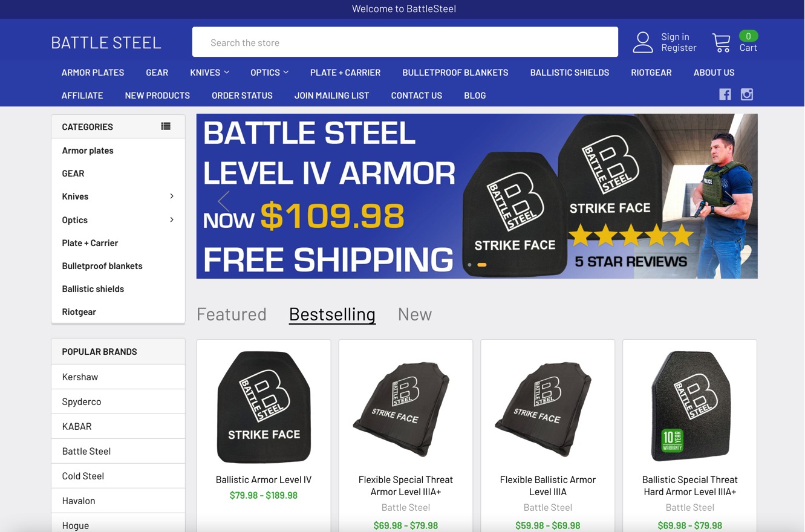Viewport: 805px width, 532px height.
Task: Click the shopping cart icon
Action: (721, 42)
